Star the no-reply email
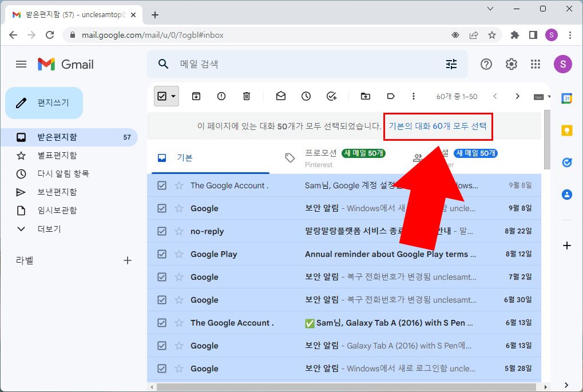The image size is (583, 392). (x=179, y=231)
